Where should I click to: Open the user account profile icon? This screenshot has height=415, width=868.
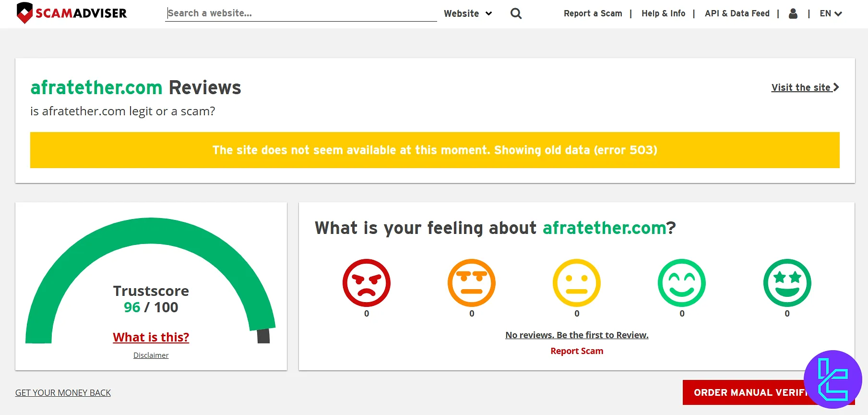click(x=793, y=13)
